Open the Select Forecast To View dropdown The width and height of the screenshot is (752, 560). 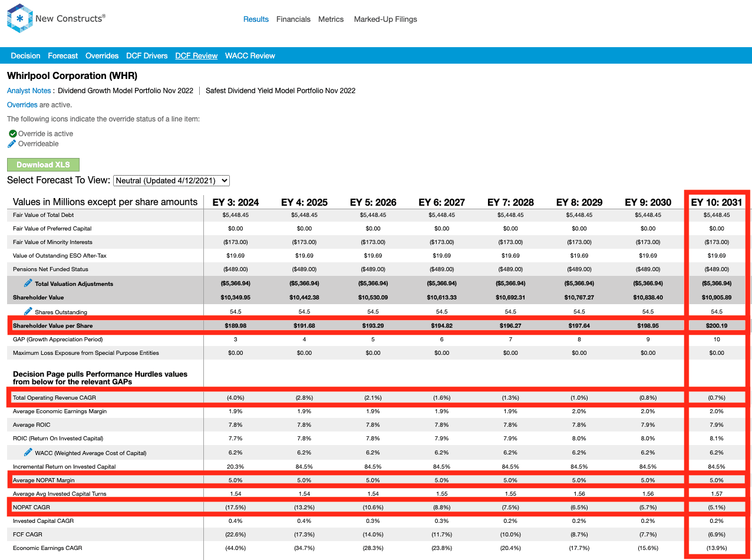(x=171, y=180)
